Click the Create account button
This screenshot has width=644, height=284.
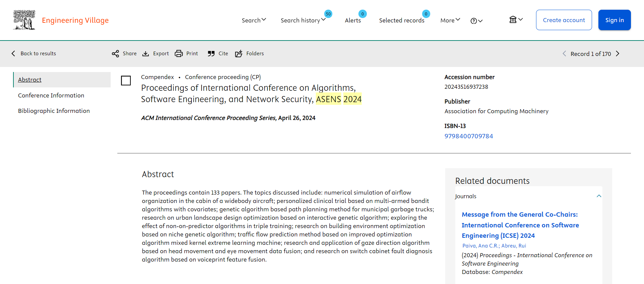click(x=564, y=20)
